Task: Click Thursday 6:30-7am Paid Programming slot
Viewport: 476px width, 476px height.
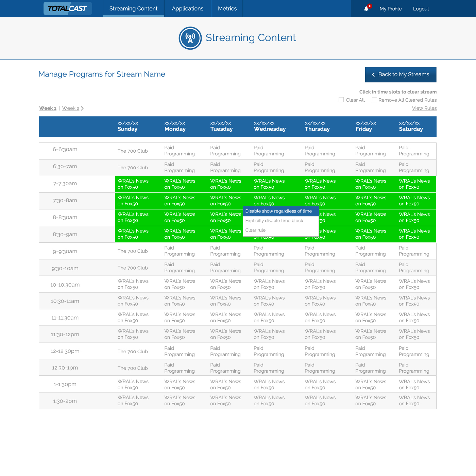Action: point(320,167)
